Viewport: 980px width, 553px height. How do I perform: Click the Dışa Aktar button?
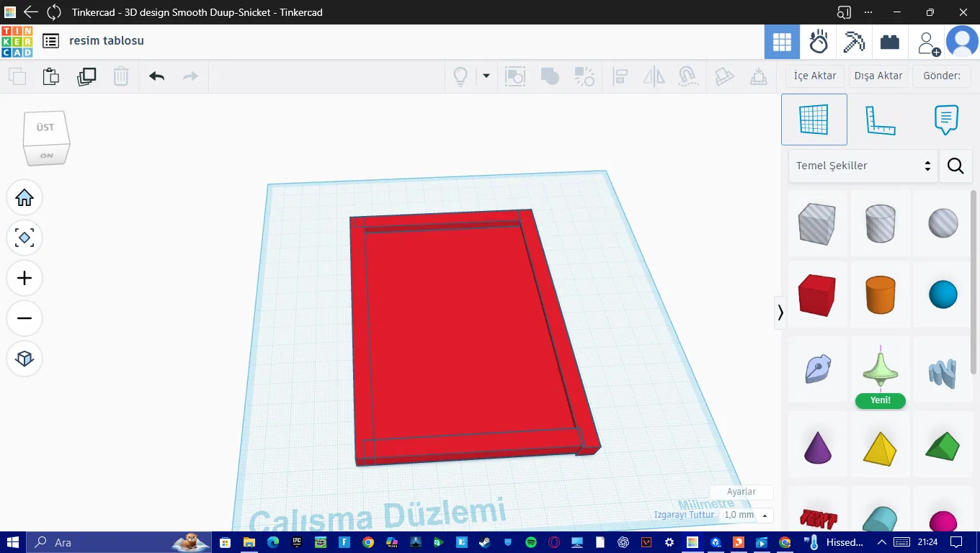point(878,76)
